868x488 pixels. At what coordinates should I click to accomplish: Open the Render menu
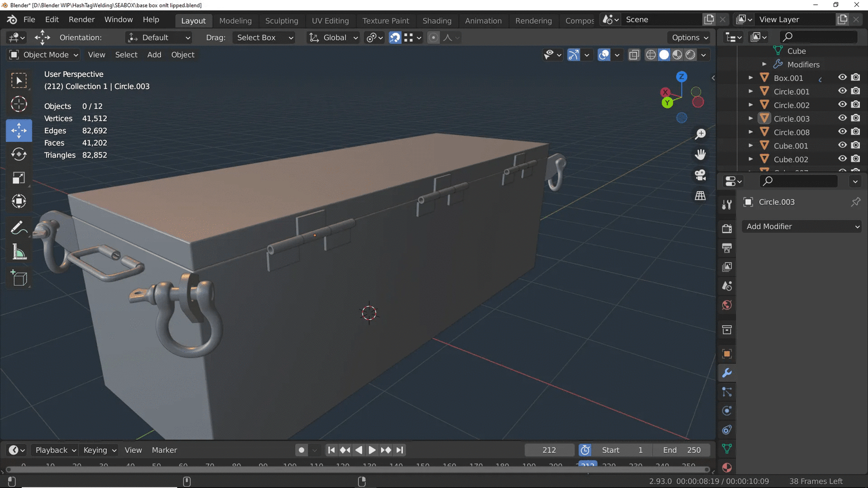(x=81, y=20)
